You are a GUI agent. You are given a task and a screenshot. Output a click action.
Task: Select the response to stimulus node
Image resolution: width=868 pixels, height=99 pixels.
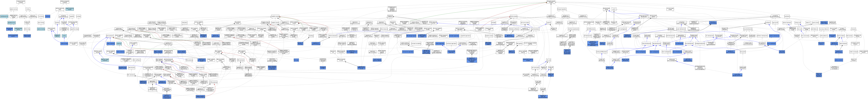(390, 16)
